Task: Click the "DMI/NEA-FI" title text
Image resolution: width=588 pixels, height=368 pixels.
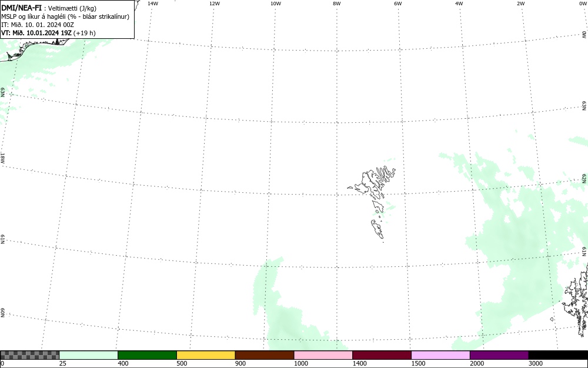Action: coord(21,8)
